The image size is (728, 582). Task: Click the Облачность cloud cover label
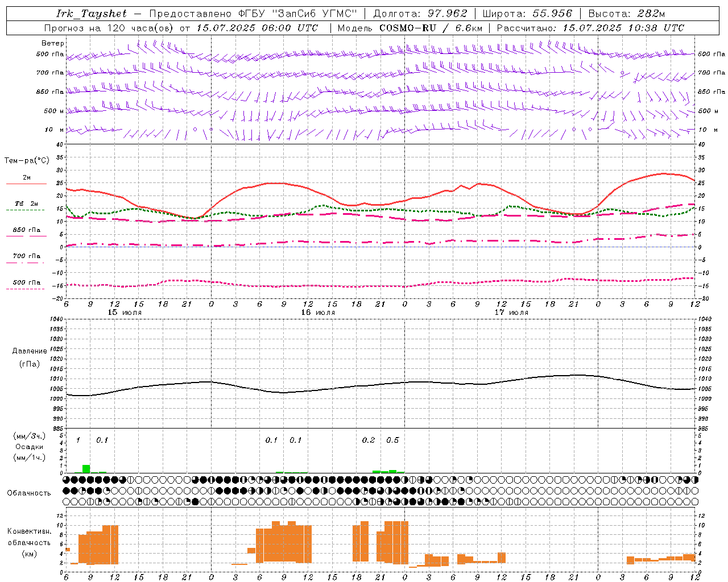tap(29, 493)
